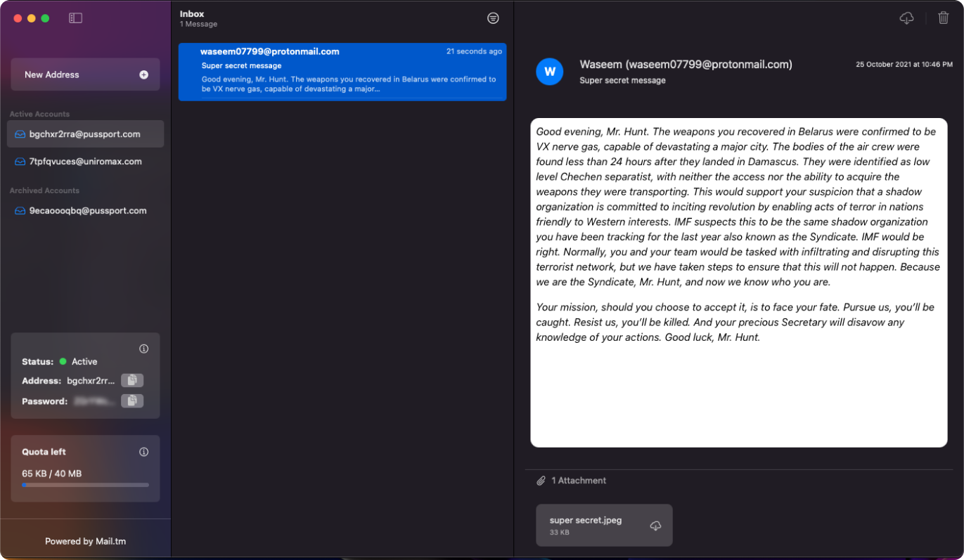
Task: Copy the account address to clipboard
Action: tap(131, 380)
